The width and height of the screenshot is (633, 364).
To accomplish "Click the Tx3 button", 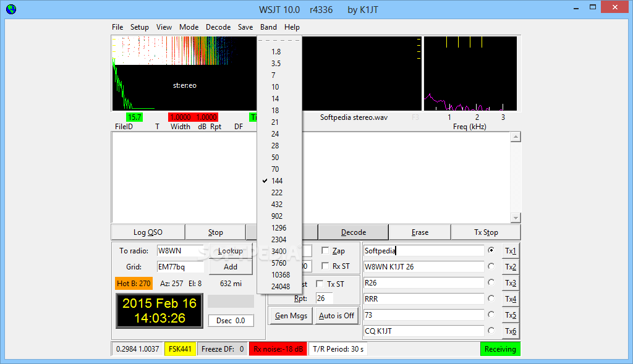I will point(510,283).
